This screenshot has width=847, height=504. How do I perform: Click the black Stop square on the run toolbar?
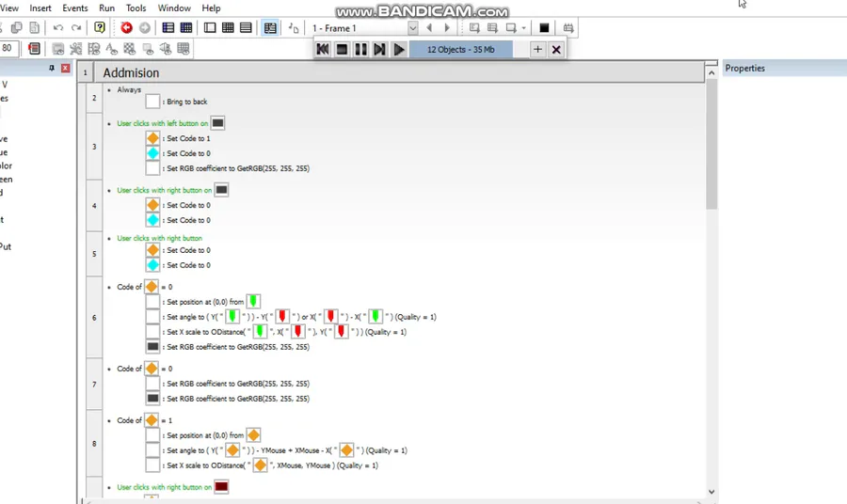[x=544, y=27]
